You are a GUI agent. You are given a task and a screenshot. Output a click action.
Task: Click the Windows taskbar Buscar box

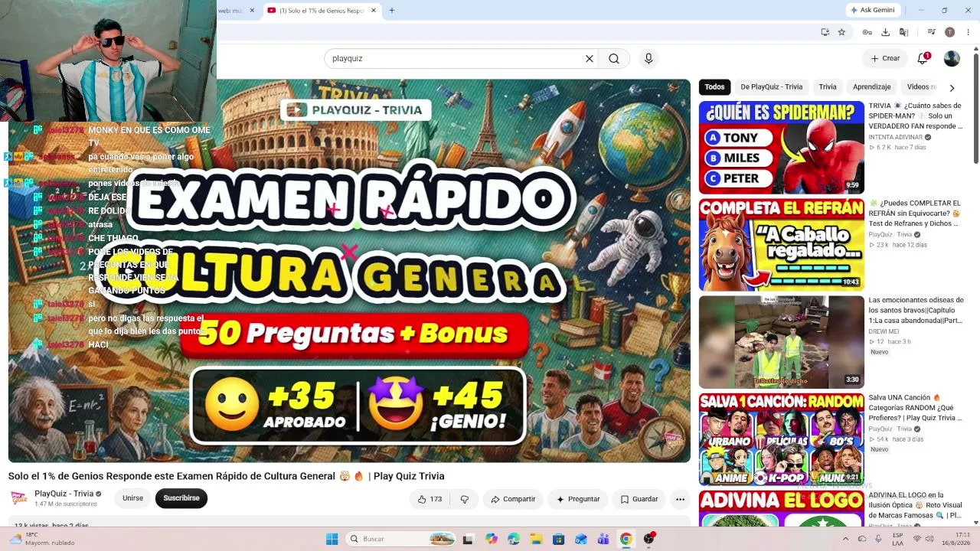[400, 539]
